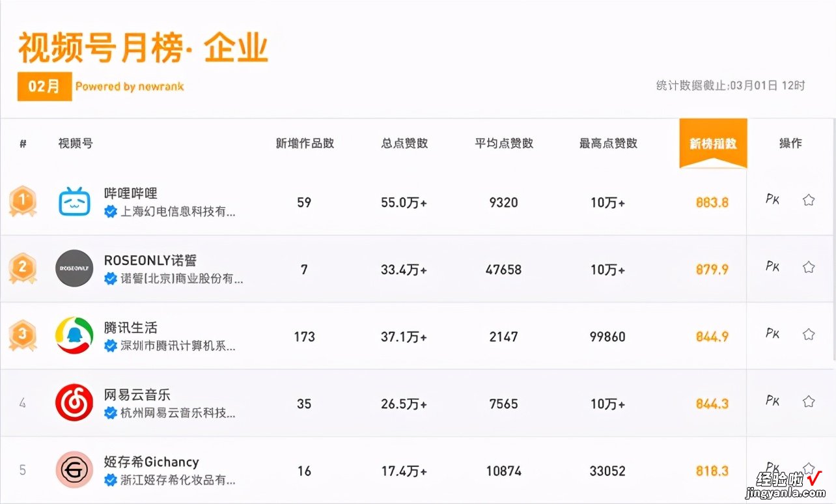The height and width of the screenshot is (504, 836).
Task: Click the PK icon for 网易云音乐
Action: click(772, 401)
